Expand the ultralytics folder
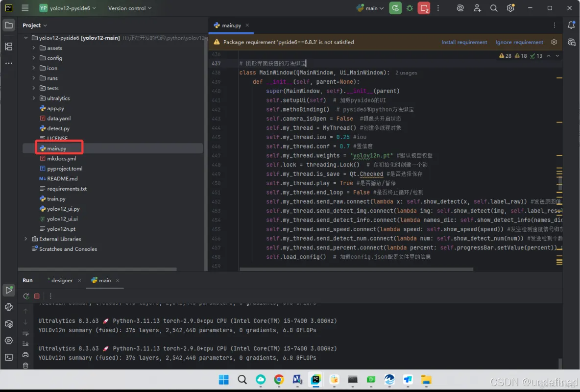580x392 pixels. click(x=34, y=98)
